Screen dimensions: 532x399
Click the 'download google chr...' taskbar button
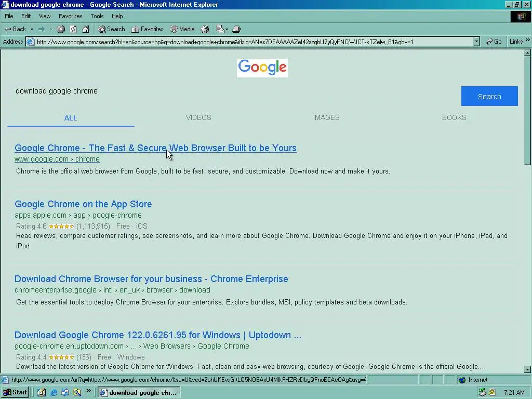tap(139, 393)
